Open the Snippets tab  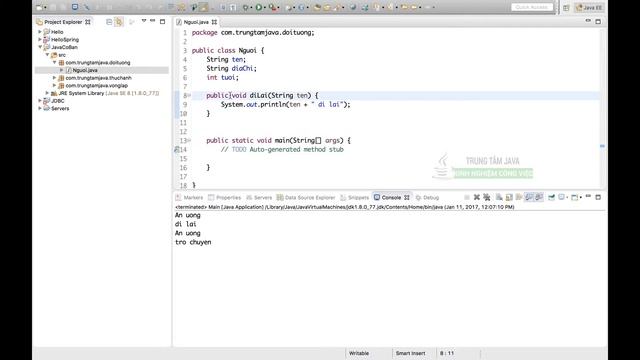pyautogui.click(x=354, y=198)
